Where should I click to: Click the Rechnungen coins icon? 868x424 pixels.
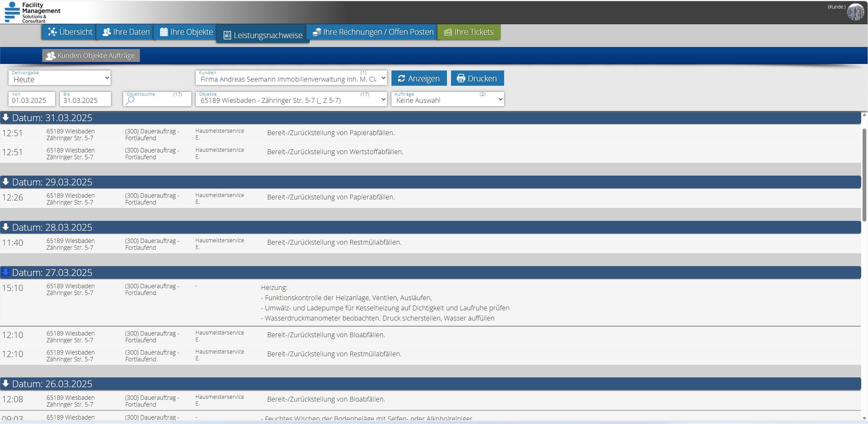[317, 32]
